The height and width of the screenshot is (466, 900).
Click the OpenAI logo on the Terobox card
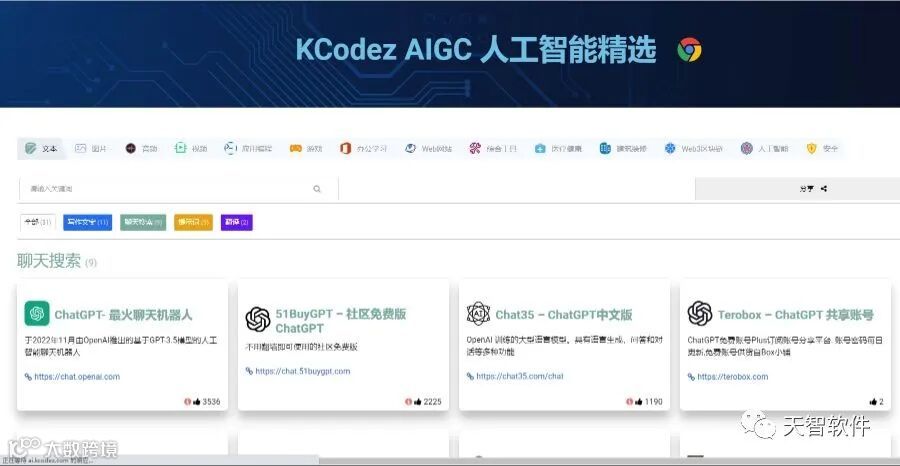click(x=700, y=313)
